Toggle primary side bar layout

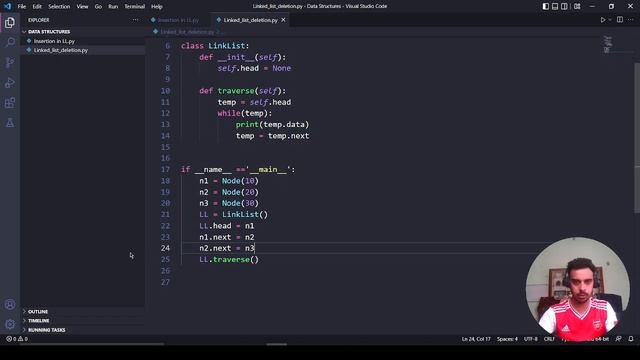click(x=546, y=6)
